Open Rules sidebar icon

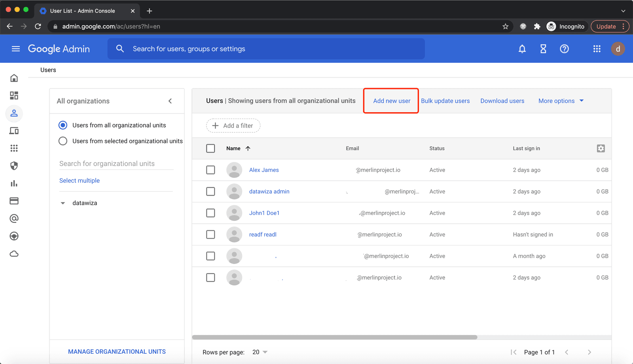14,236
